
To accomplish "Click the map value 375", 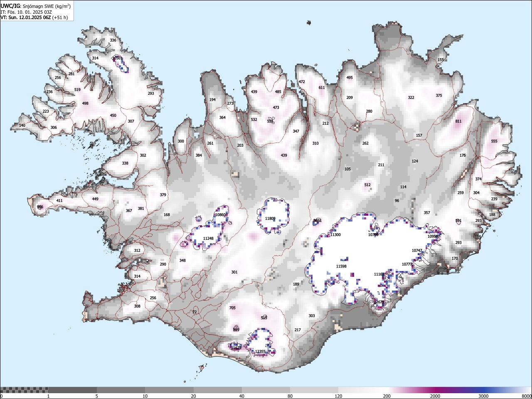I will pos(439,96).
